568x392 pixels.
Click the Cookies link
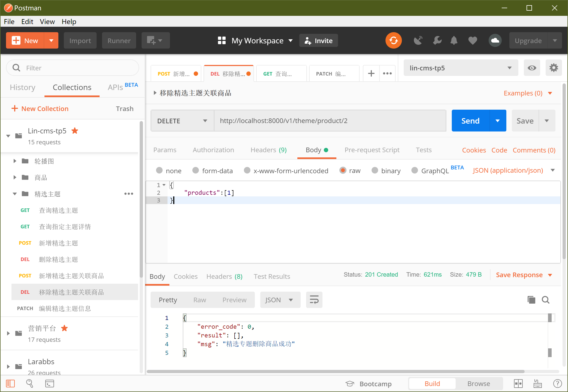point(474,150)
